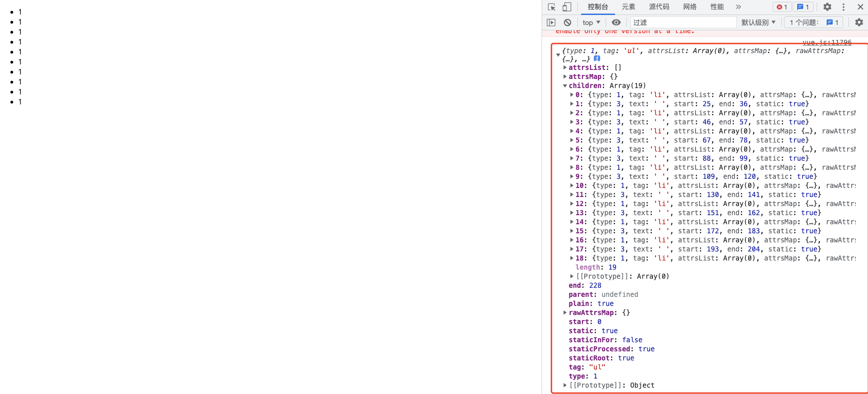Viewport: 868px width, 394px height.
Task: Switch to the 控制台 tab
Action: (597, 7)
